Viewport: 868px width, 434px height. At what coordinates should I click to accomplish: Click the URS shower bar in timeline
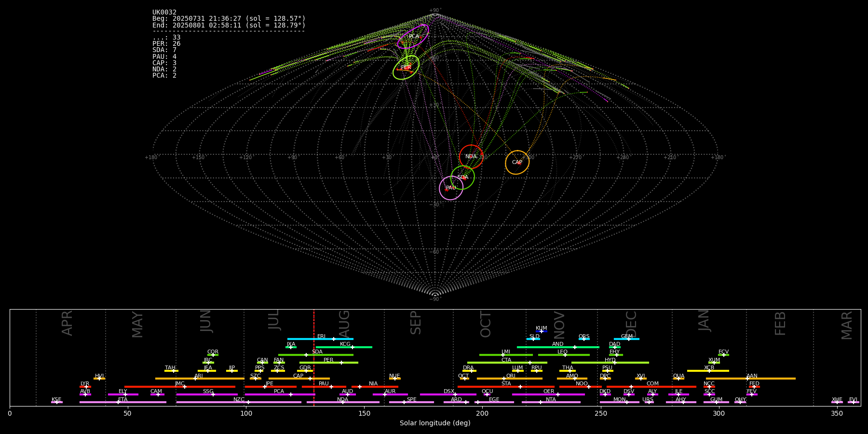coord(649,402)
